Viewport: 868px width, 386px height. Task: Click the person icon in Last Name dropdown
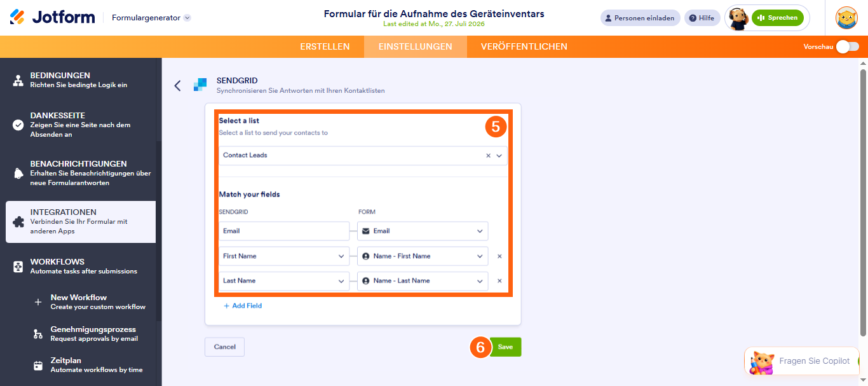point(365,280)
